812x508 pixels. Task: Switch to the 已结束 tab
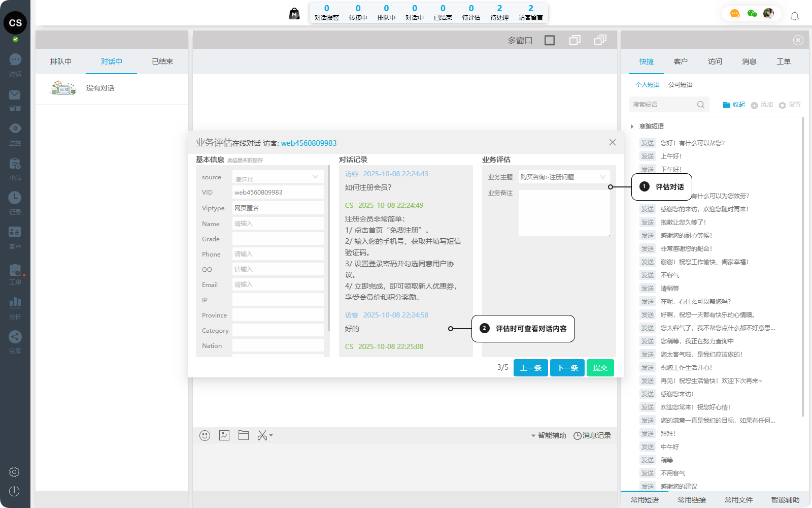(162, 61)
